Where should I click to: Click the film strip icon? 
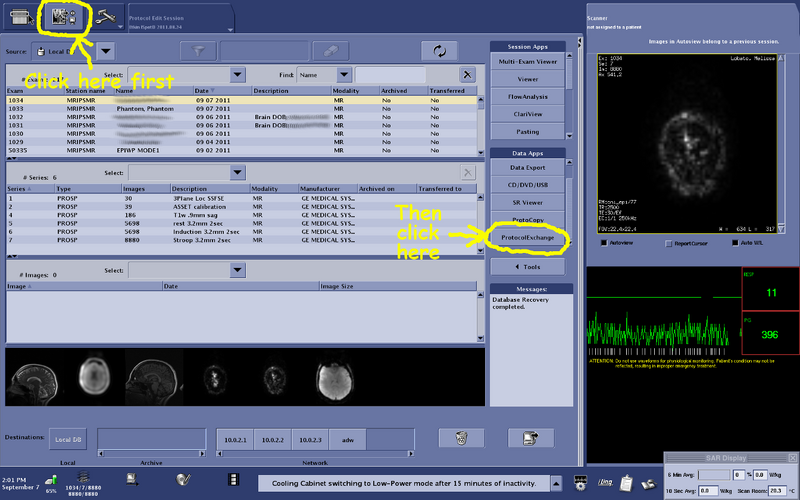click(x=233, y=479)
